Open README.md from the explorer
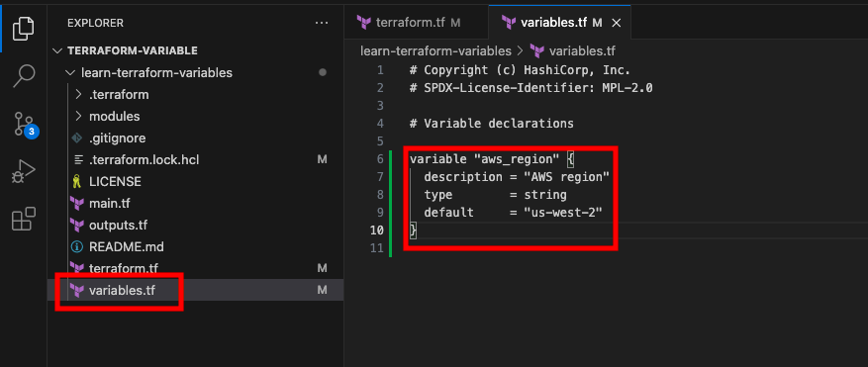Viewport: 868px width, 367px height. [127, 247]
